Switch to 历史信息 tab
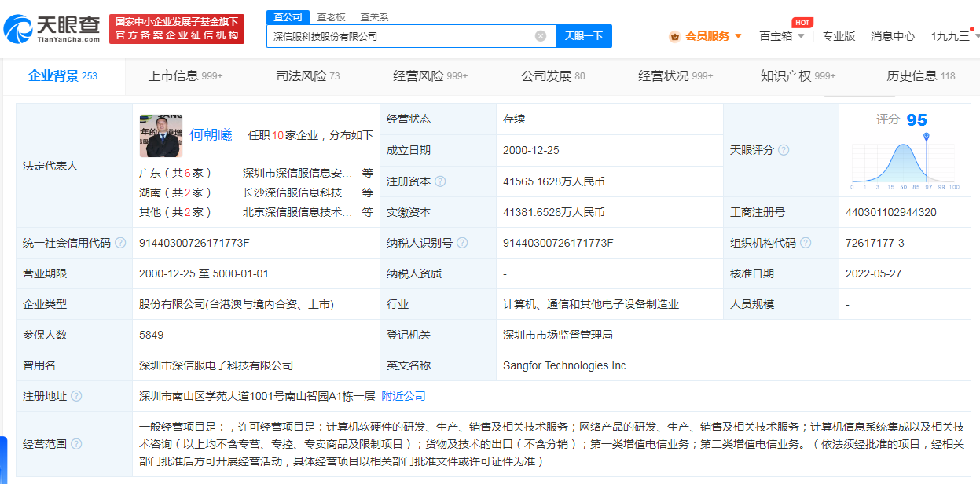The width and height of the screenshot is (980, 484). click(x=921, y=75)
